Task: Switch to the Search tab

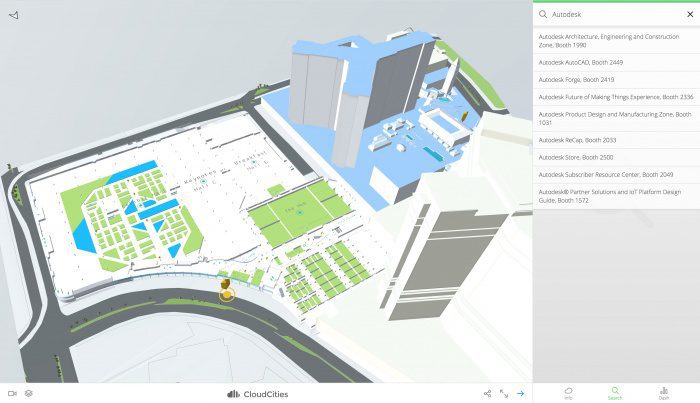Action: click(x=615, y=392)
